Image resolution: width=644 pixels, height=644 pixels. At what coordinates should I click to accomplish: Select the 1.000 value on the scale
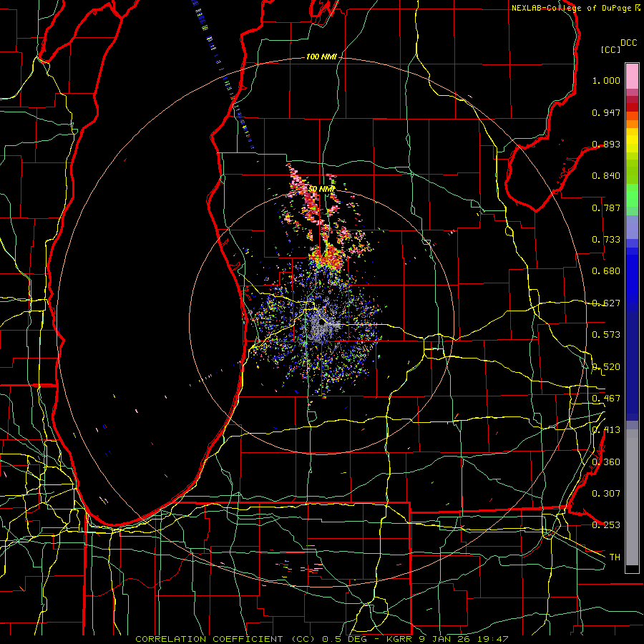click(x=606, y=80)
